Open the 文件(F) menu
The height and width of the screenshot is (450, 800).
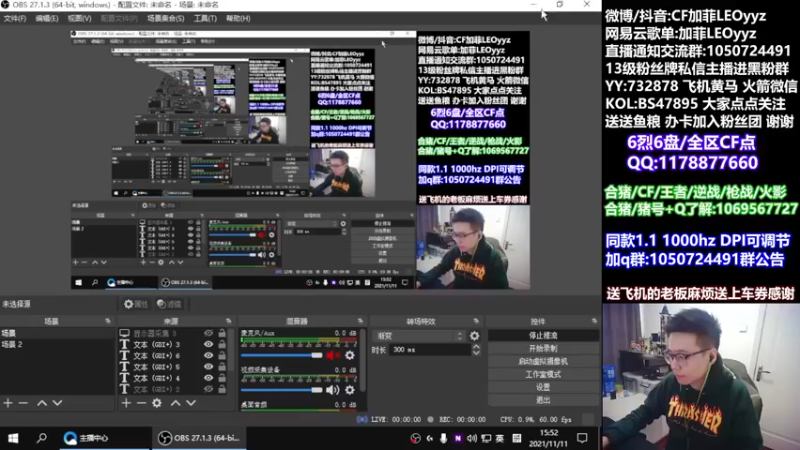15,18
